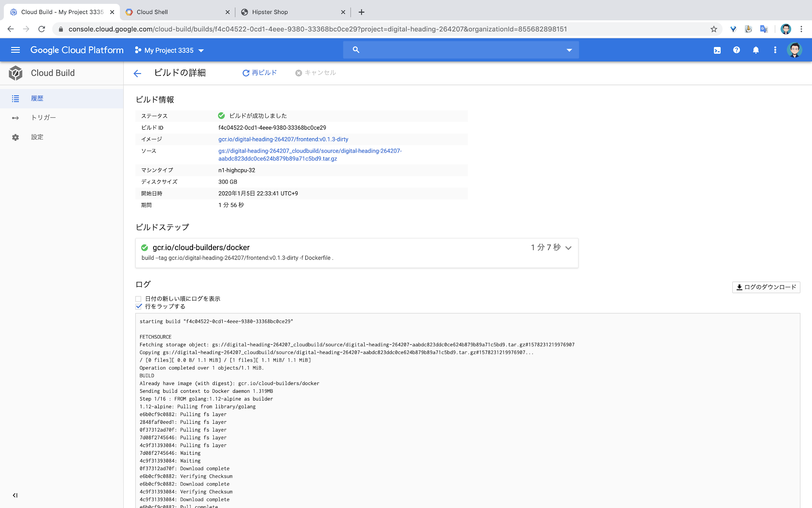Viewport: 812px width, 508px height.
Task: Click the 履歴 (History) menu item
Action: (37, 98)
